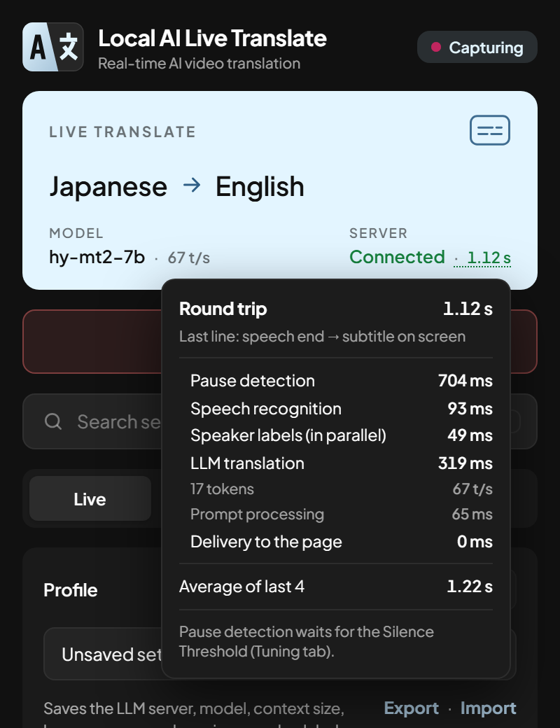The height and width of the screenshot is (728, 560).
Task: Click the Profile section heading
Action: coord(71,590)
